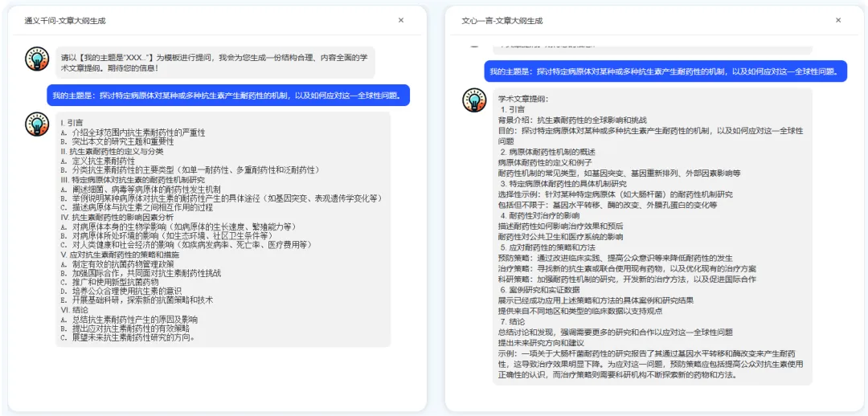Click line 加强国际合作，共同面对抗生素耐药性挑战
The height and width of the screenshot is (416, 868).
click(141, 274)
